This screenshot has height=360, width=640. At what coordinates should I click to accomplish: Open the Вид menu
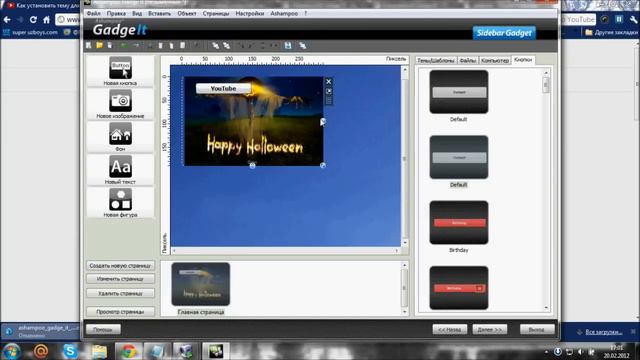click(x=137, y=13)
